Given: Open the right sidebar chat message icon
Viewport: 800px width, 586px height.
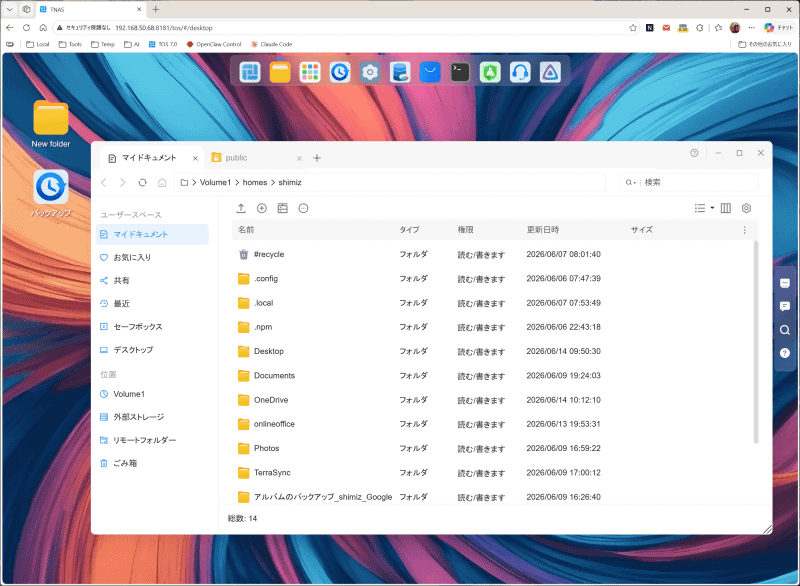Looking at the screenshot, I should (785, 306).
